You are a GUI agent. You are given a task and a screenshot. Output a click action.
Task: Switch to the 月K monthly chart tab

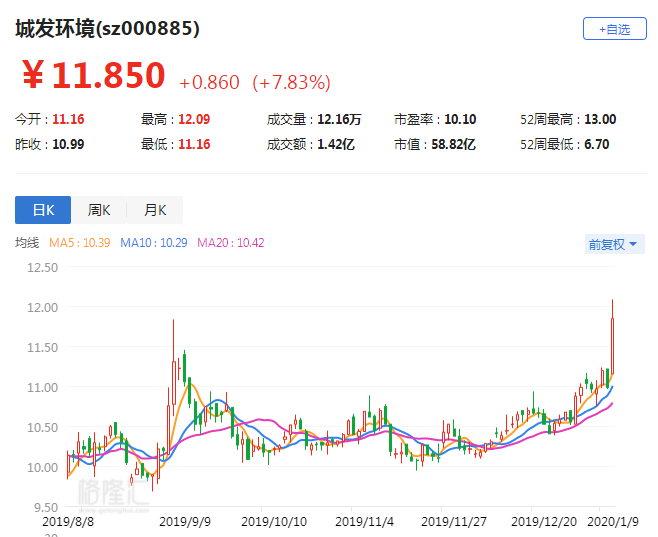coord(155,210)
